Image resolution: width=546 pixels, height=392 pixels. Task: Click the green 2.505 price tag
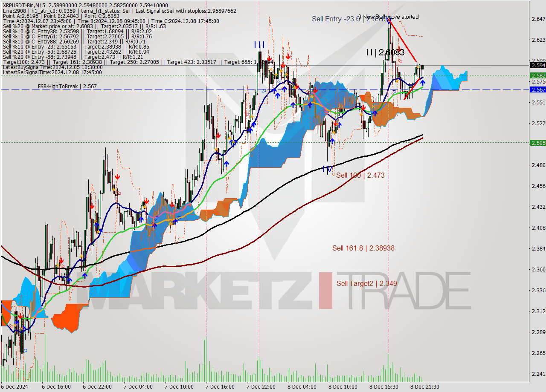[x=537, y=143]
